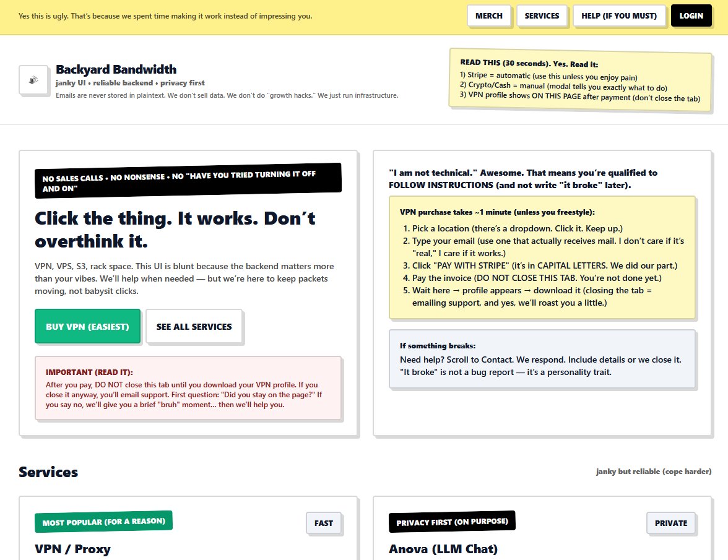
Task: Click step 'Pay the invoice' instruction line
Action: [x=537, y=278]
